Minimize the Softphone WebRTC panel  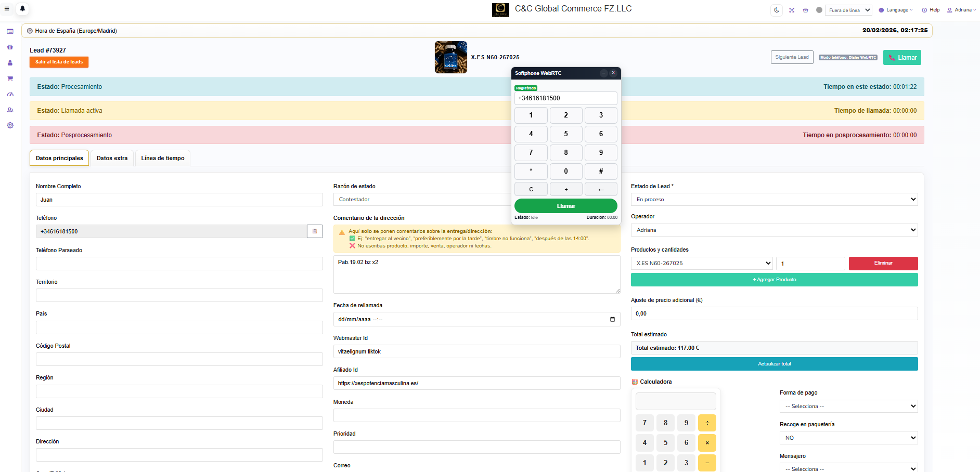click(603, 73)
